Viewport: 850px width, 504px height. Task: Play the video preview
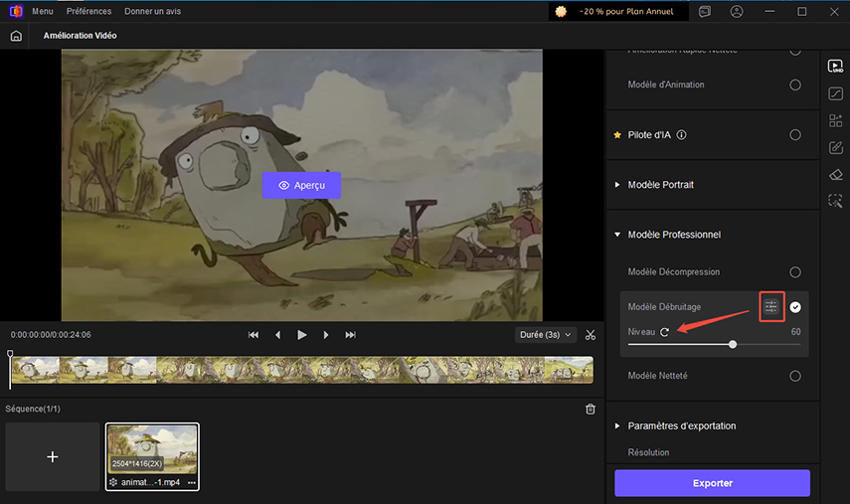(302, 335)
